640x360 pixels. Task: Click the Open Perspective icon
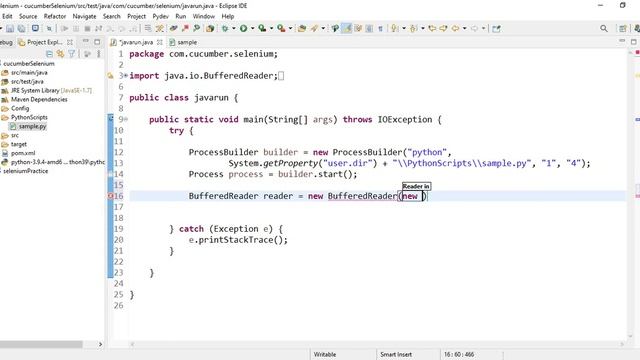[x=622, y=29]
